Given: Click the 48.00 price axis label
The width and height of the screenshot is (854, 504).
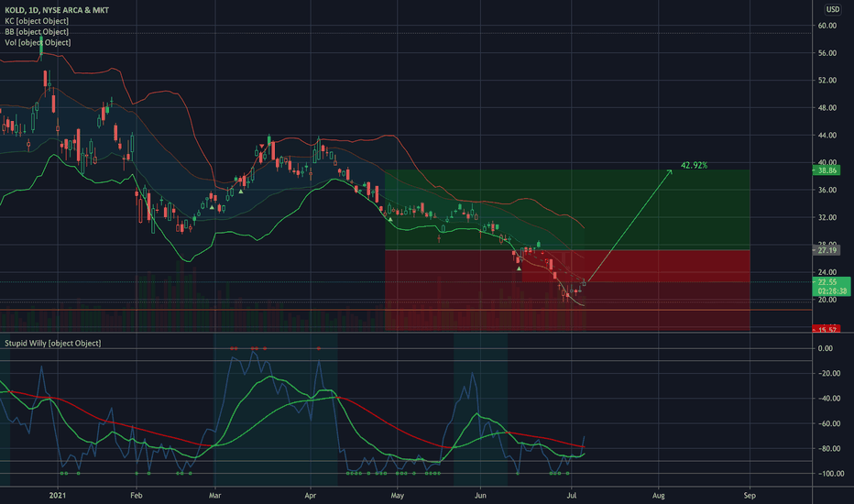Looking at the screenshot, I should pos(827,108).
